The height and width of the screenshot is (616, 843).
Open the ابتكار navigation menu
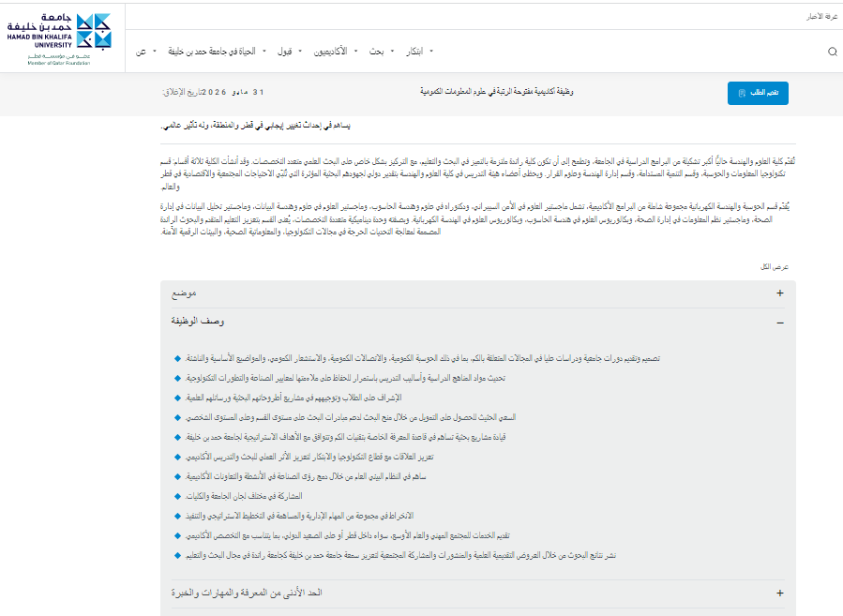click(414, 52)
